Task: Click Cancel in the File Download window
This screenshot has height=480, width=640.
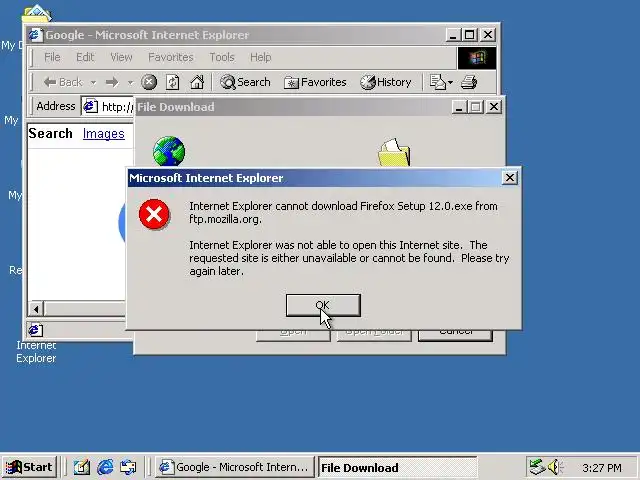Action: [456, 335]
